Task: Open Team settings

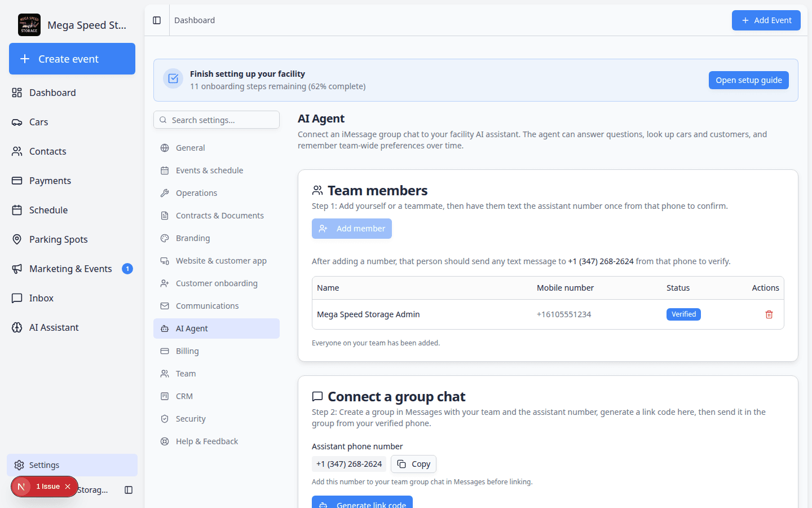Action: [217, 374]
